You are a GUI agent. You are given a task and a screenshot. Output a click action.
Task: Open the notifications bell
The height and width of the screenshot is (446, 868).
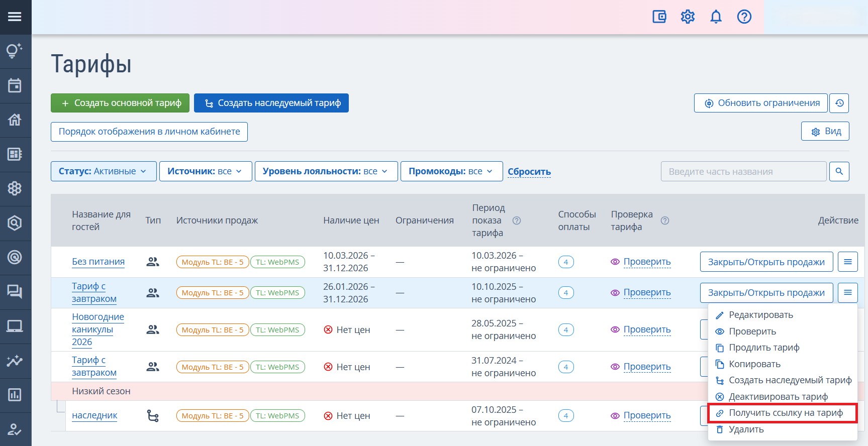(x=716, y=17)
